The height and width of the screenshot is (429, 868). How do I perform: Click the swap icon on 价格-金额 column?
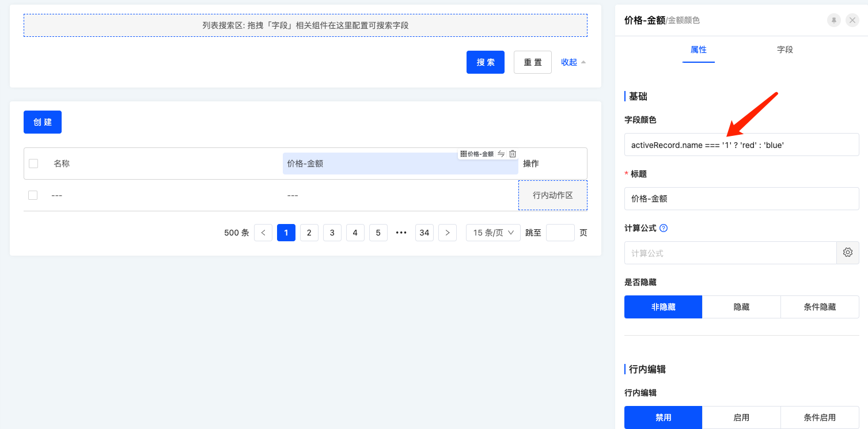pos(501,154)
